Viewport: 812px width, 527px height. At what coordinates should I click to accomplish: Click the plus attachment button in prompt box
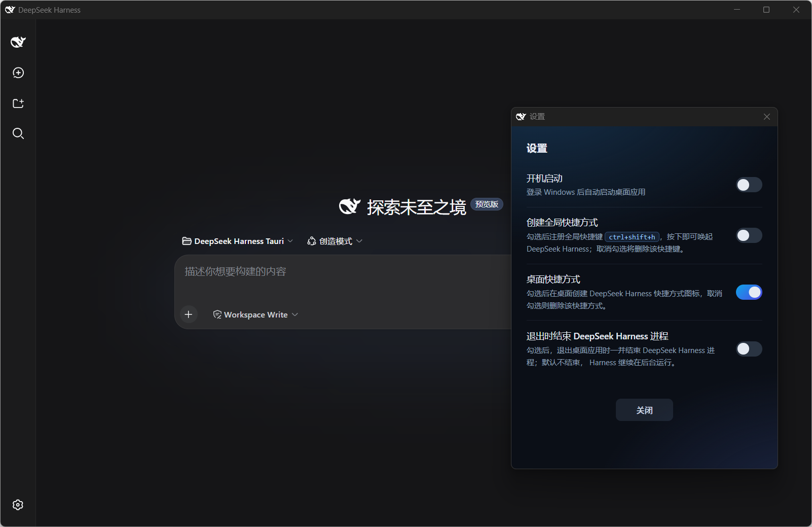(x=189, y=314)
